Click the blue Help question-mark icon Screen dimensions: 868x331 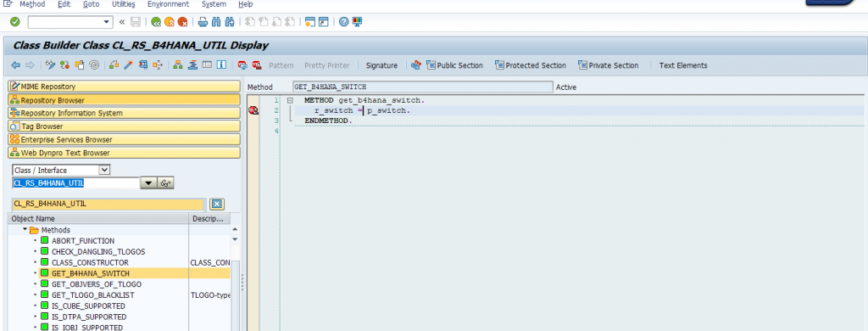[x=344, y=21]
